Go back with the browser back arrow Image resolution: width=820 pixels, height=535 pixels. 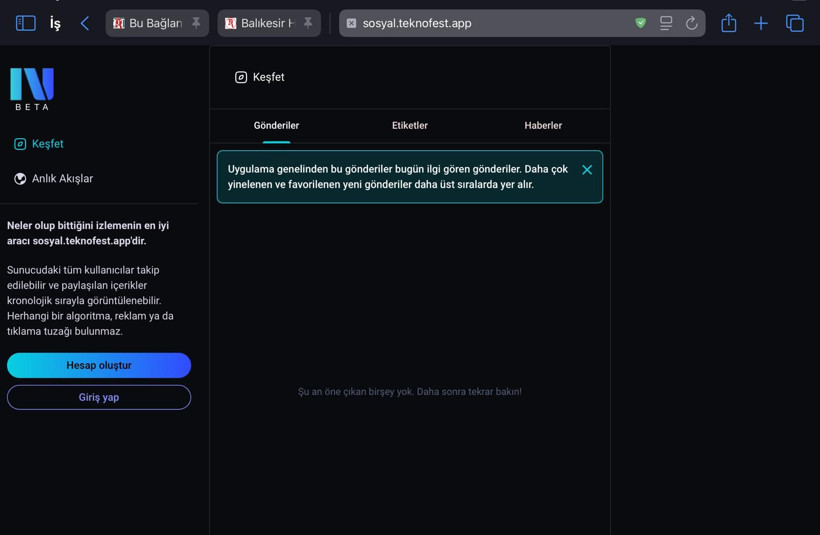point(85,23)
